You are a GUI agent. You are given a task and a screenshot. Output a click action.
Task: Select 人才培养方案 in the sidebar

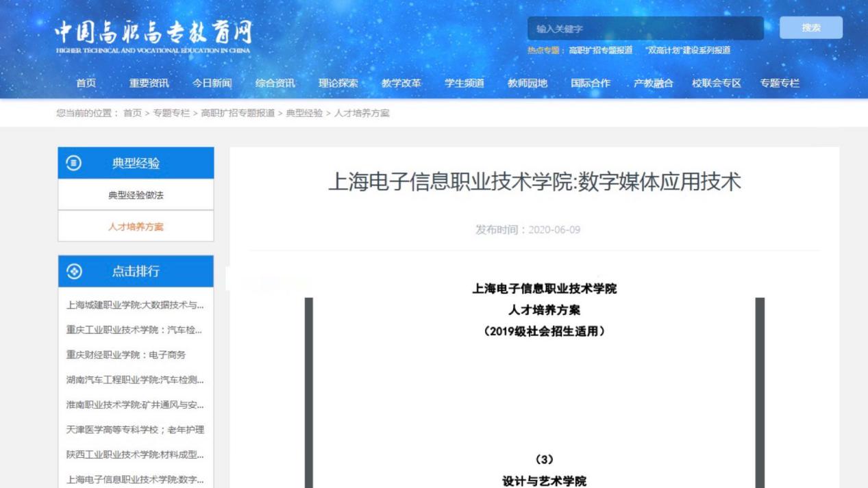(136, 227)
